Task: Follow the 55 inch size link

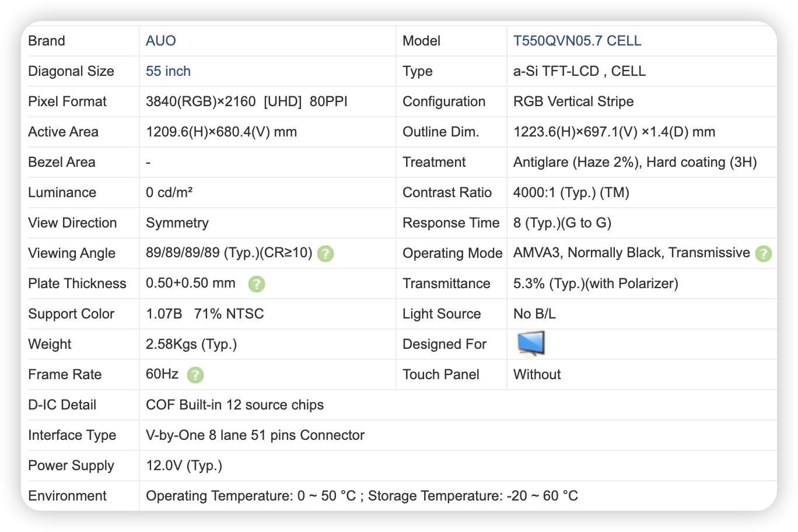Action: (168, 71)
